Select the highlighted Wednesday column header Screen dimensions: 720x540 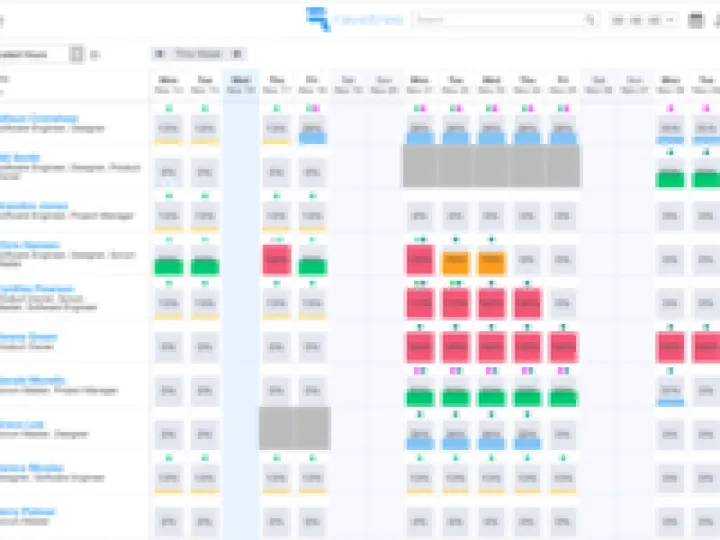(240, 85)
